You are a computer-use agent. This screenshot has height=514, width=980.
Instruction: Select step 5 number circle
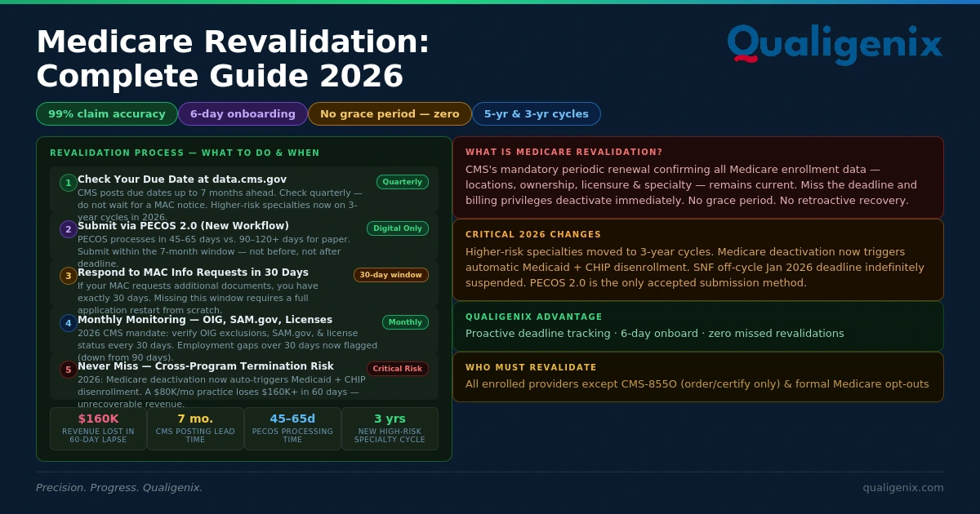tap(69, 370)
